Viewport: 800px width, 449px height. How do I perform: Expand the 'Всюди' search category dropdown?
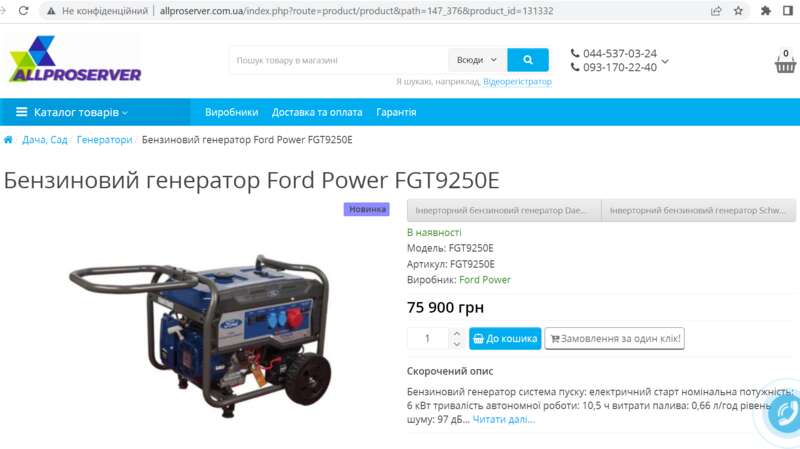point(477,60)
